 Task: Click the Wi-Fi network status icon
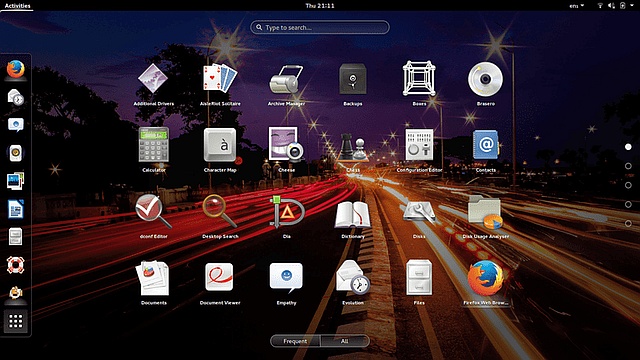(600, 6)
